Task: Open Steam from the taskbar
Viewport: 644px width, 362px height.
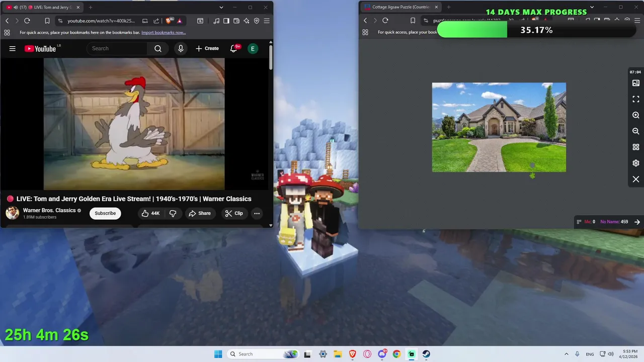Action: coord(426,354)
